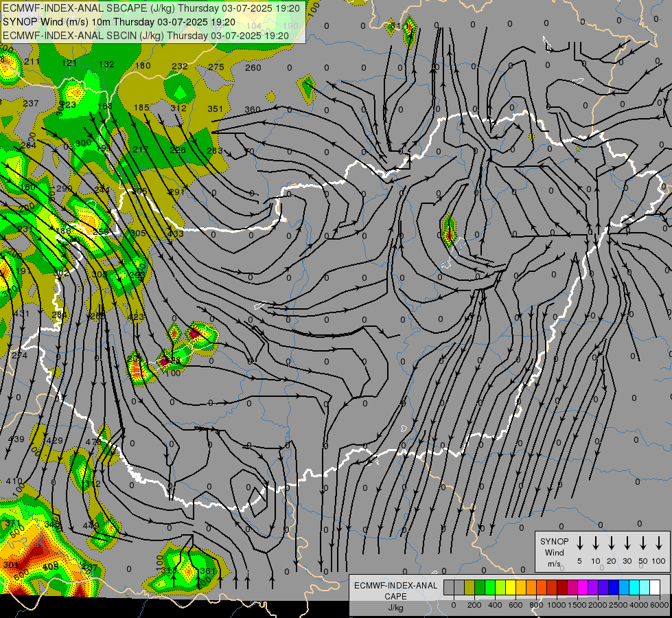Click the 2500 tick on CAPE scale
672x618 pixels.
(618, 605)
